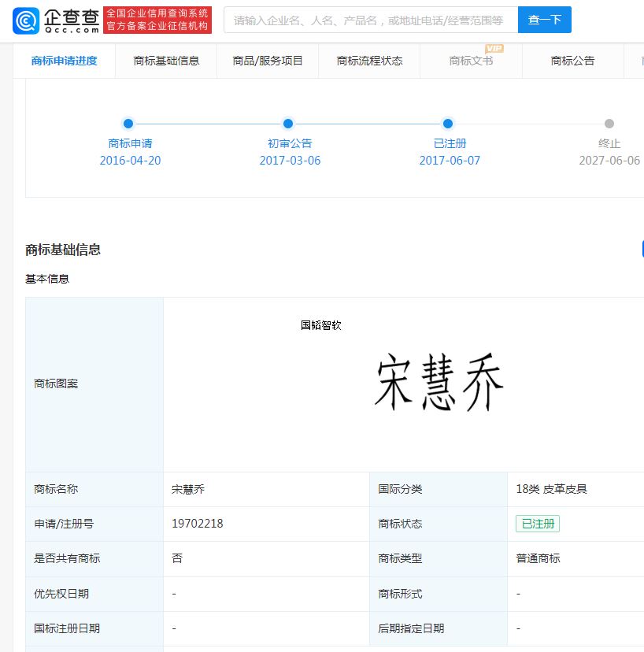Click the 宋慧乔 trademark image
This screenshot has width=644, height=652.
pos(439,382)
